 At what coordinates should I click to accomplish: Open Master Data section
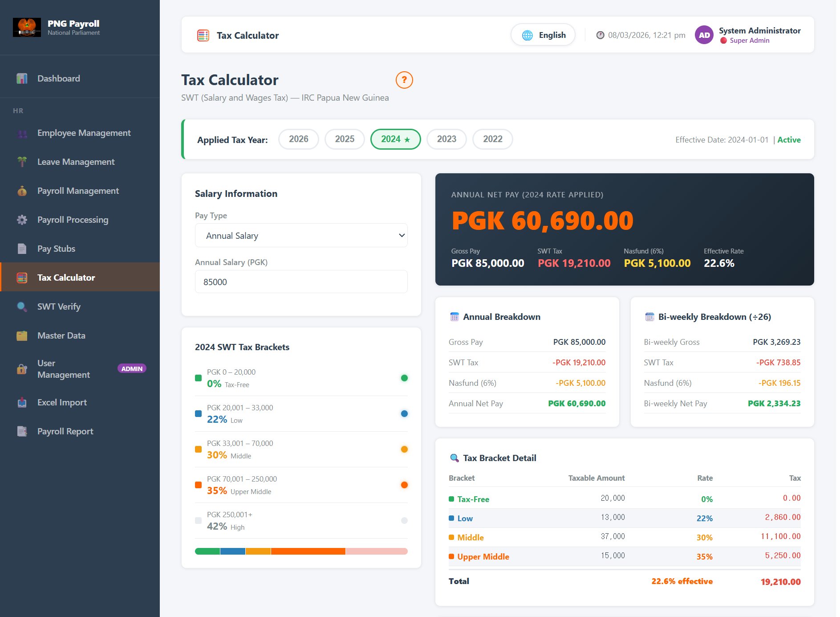[80, 336]
